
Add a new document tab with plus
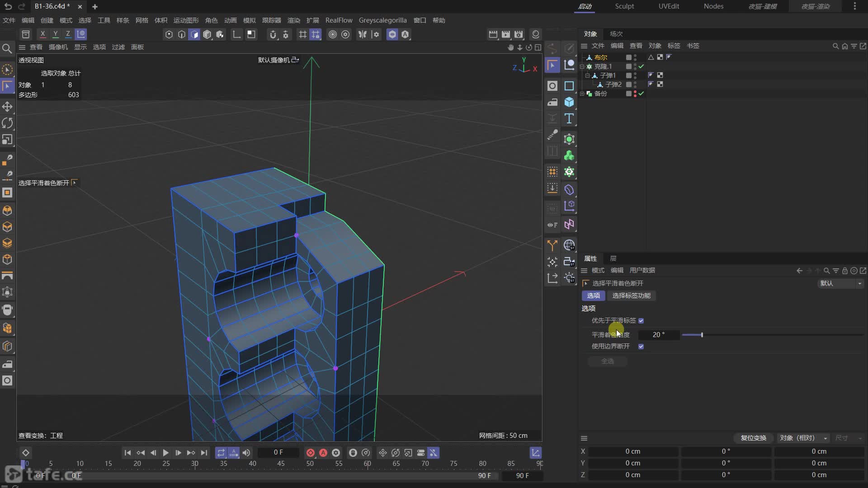pyautogui.click(x=95, y=7)
